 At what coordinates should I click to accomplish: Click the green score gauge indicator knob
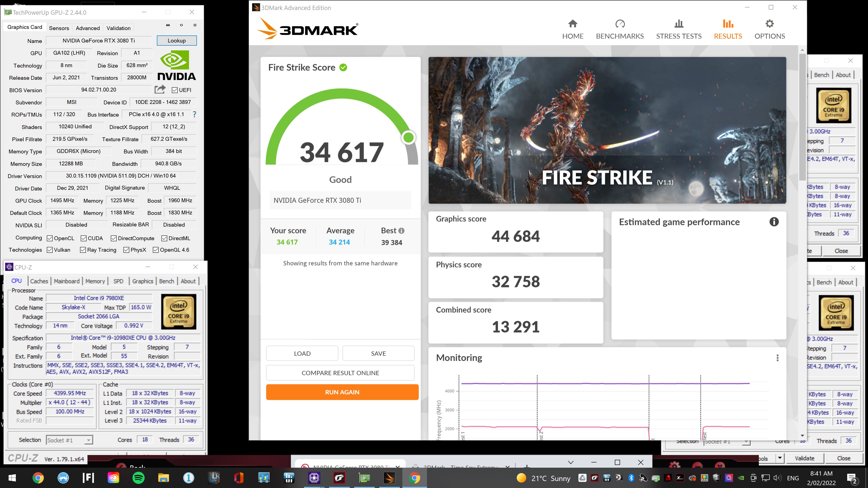click(x=408, y=137)
